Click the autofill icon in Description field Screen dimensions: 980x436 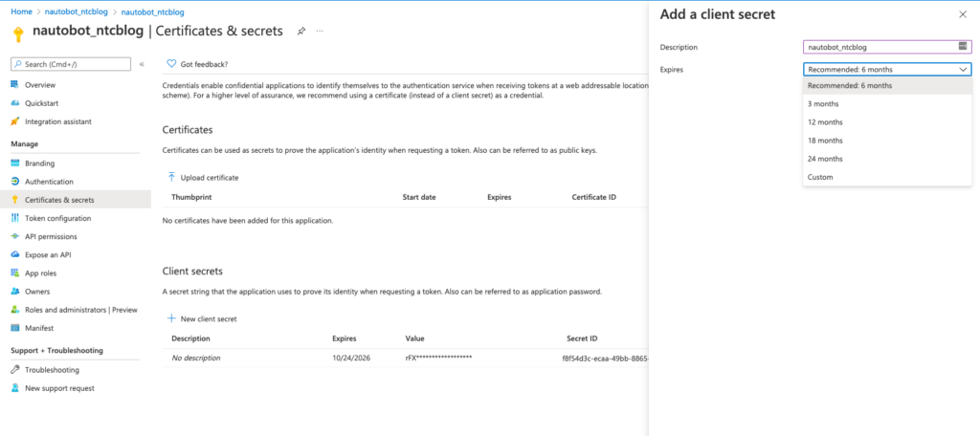coord(963,46)
